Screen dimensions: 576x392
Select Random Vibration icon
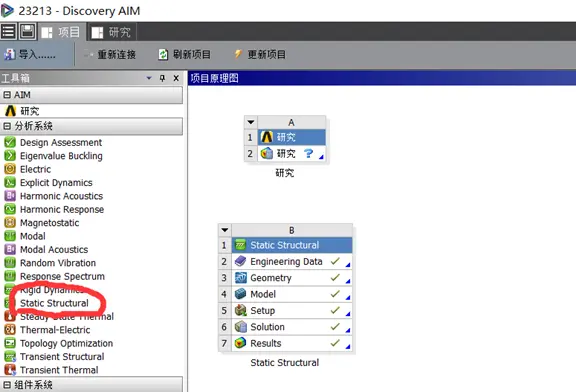click(x=10, y=263)
